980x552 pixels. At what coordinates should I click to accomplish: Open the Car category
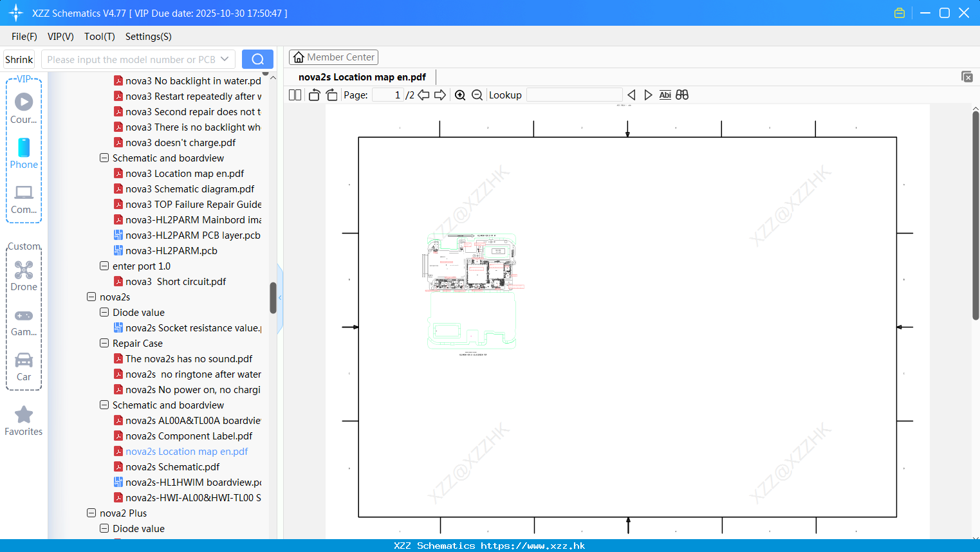[24, 367]
